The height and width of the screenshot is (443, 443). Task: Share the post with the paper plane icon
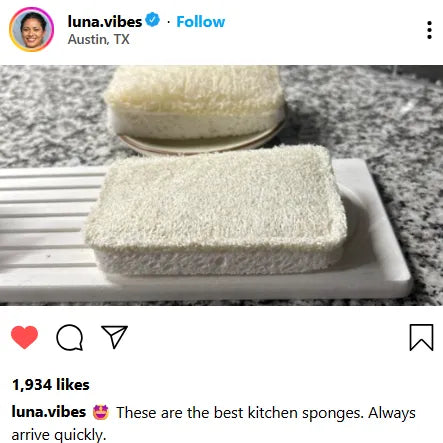(115, 337)
